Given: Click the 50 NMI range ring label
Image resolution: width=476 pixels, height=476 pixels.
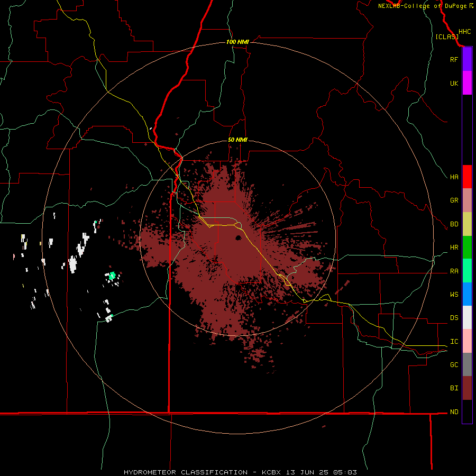Looking at the screenshot, I should (x=237, y=140).
